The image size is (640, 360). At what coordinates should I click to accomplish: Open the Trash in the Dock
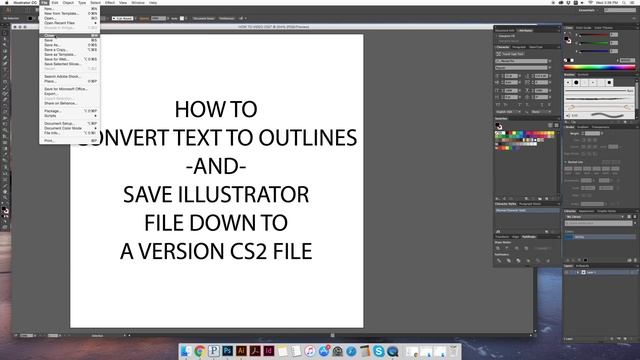[x=453, y=351]
